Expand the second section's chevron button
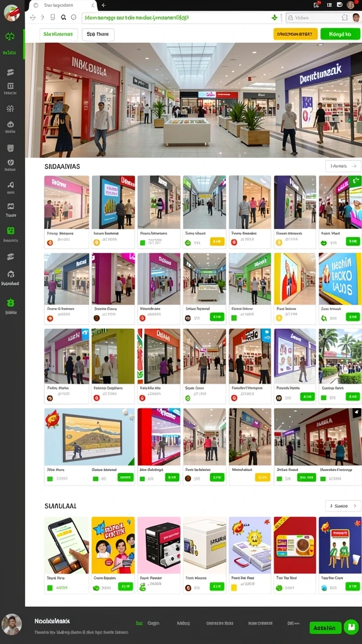The width and height of the screenshot is (362, 644). 343,506
